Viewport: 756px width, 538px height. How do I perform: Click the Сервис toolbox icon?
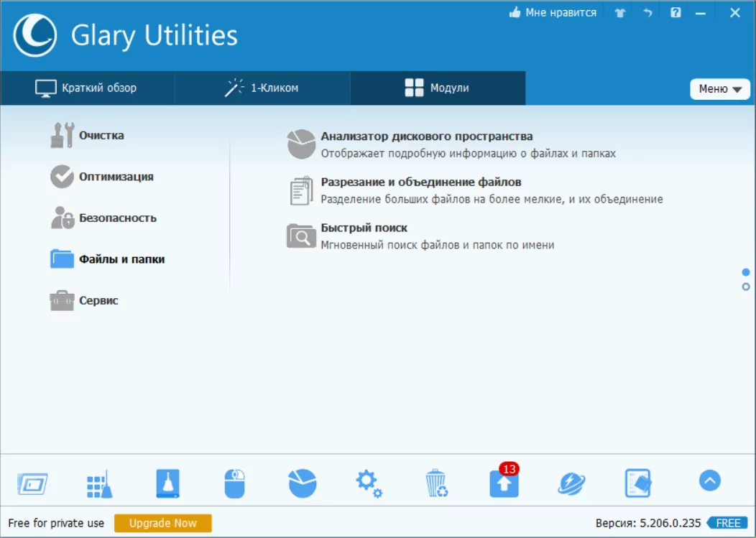point(63,301)
